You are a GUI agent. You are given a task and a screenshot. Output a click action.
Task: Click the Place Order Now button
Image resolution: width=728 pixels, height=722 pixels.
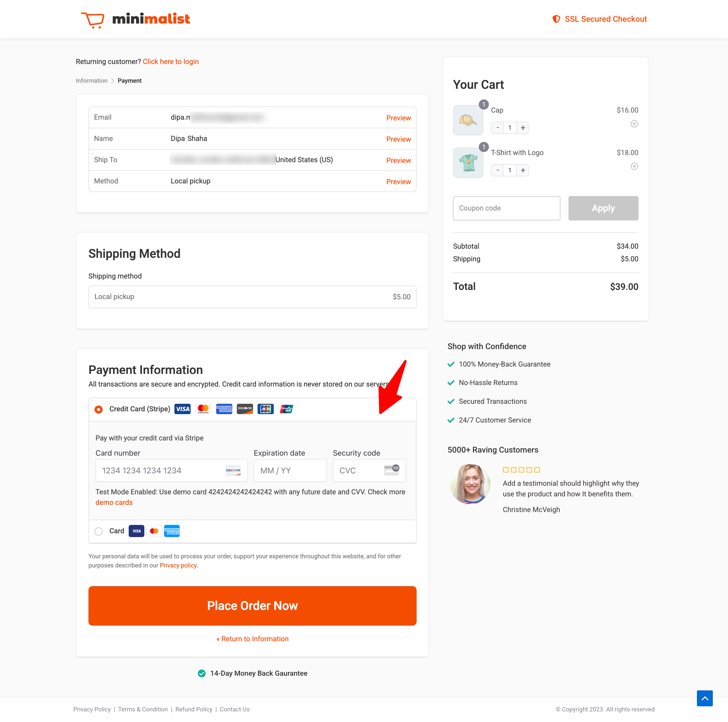pos(253,605)
